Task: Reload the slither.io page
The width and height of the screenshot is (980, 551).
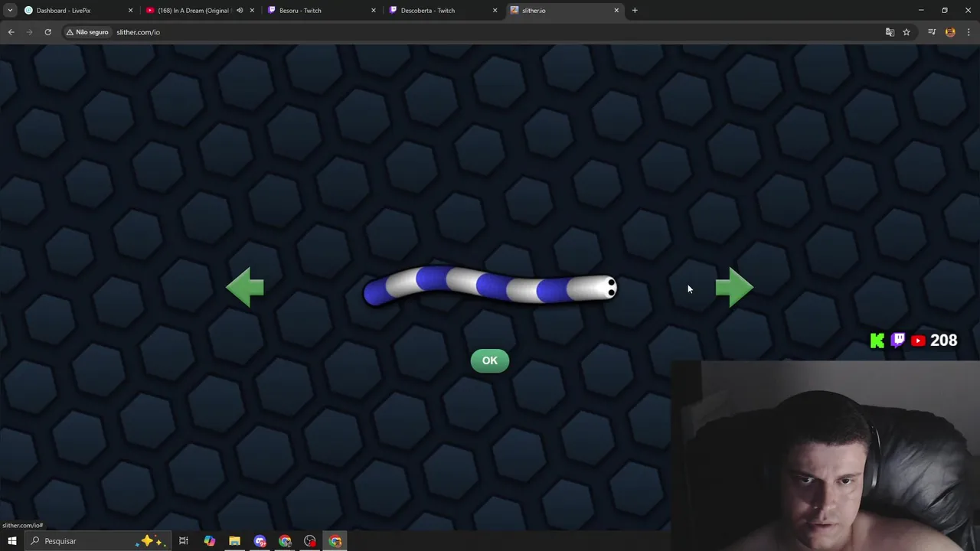Action: 47,32
